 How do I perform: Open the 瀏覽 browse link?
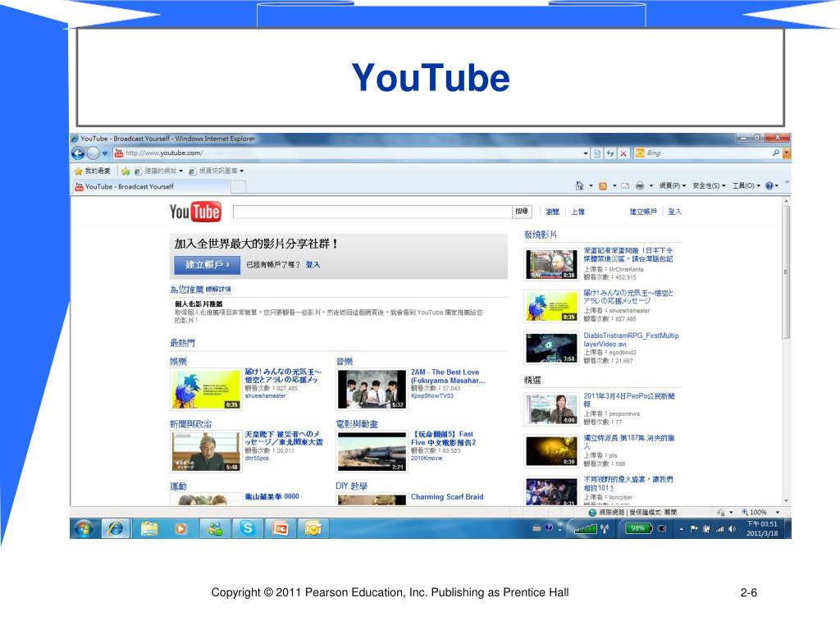(x=552, y=212)
